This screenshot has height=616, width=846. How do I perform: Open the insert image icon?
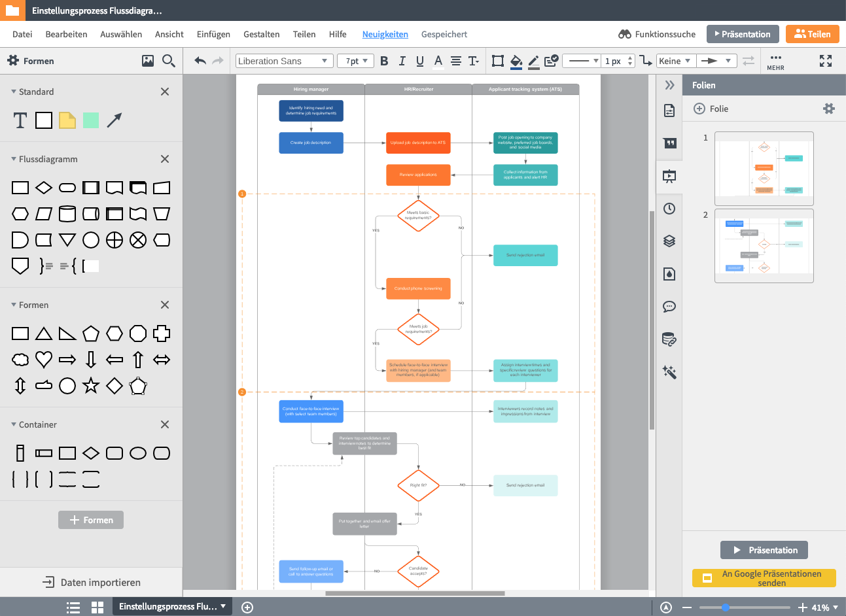point(148,61)
